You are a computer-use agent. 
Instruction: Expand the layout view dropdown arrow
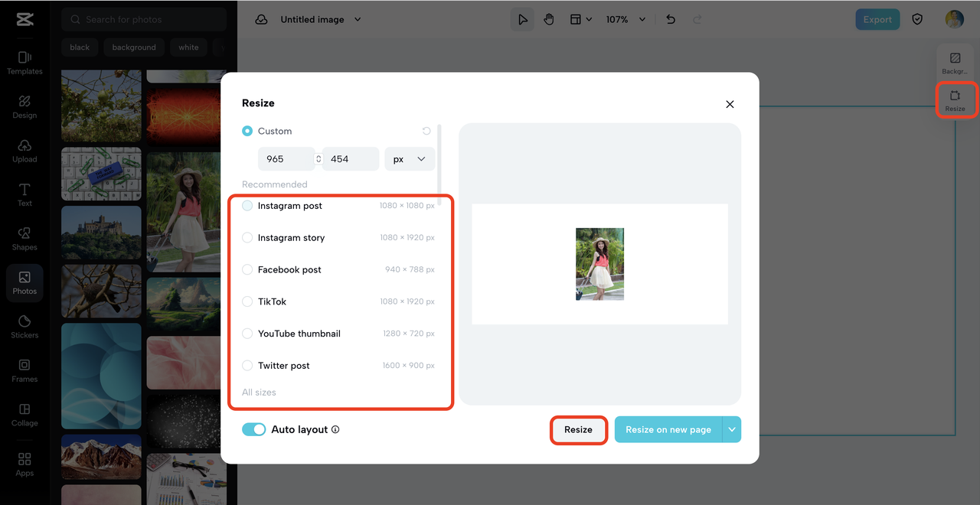pos(589,19)
